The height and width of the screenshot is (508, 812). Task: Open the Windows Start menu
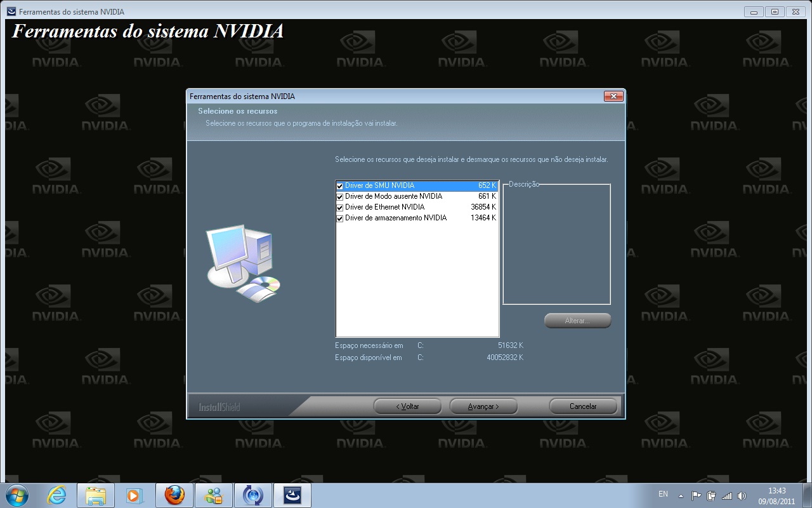click(x=16, y=495)
